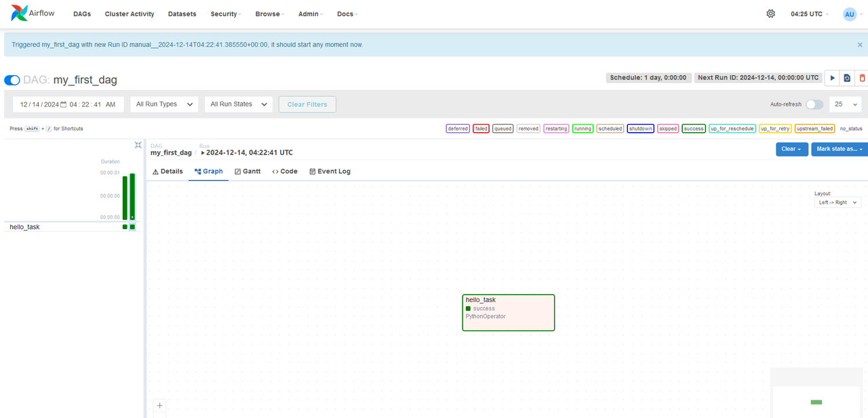868x418 pixels.
Task: Switch to the Details tab
Action: click(x=167, y=171)
